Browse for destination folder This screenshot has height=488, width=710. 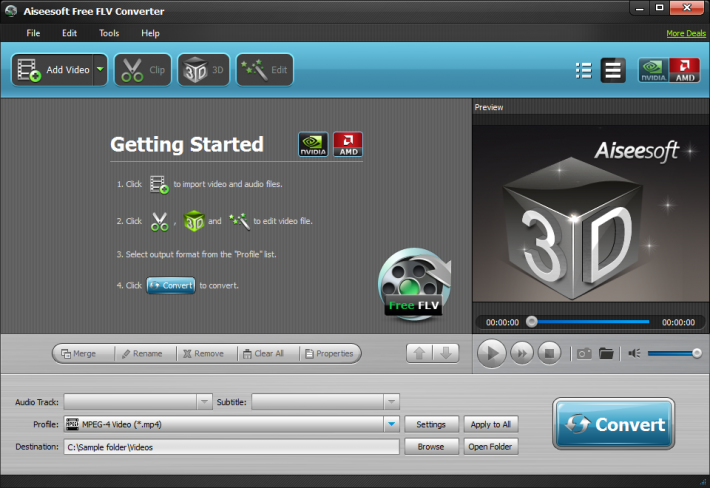[x=431, y=447]
